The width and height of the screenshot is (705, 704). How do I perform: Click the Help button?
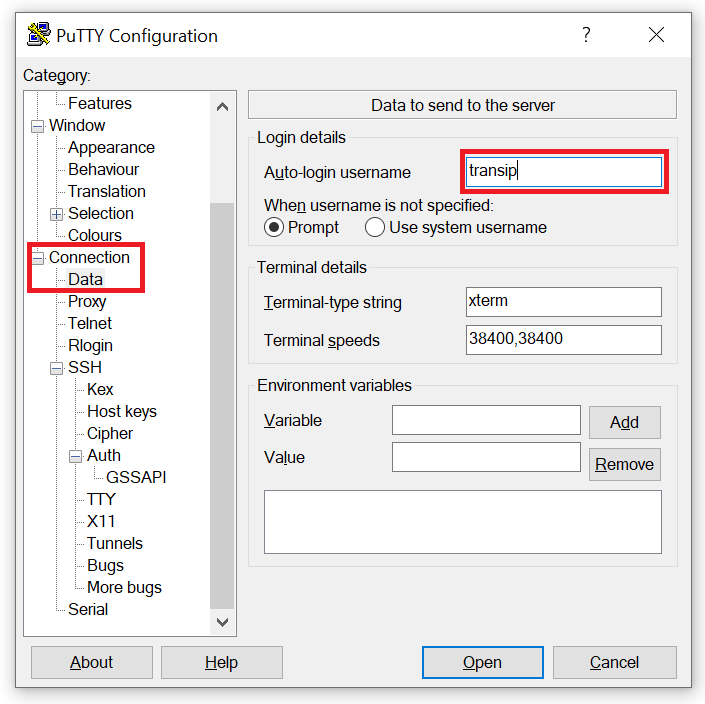coord(222,662)
